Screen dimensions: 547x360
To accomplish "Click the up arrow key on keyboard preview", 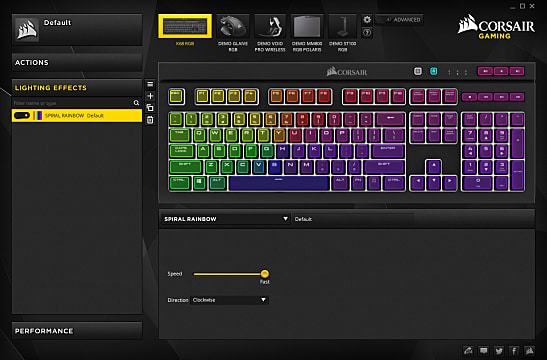I will (434, 167).
